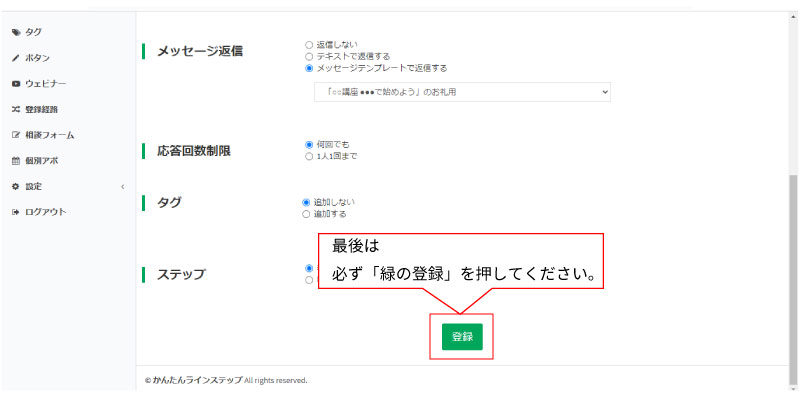Open the ボタン sidebar menu

click(x=37, y=58)
